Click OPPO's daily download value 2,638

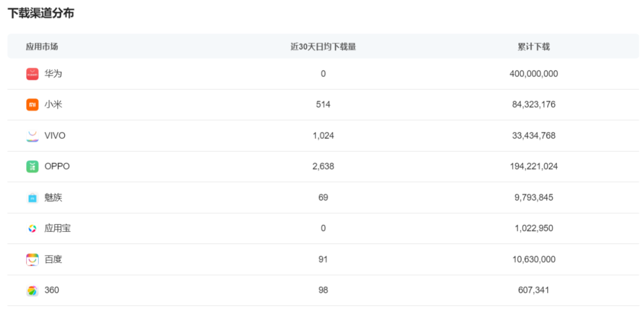(323, 166)
